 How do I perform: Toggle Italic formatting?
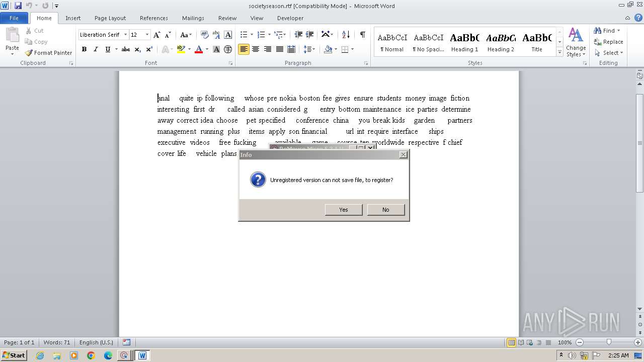point(96,49)
